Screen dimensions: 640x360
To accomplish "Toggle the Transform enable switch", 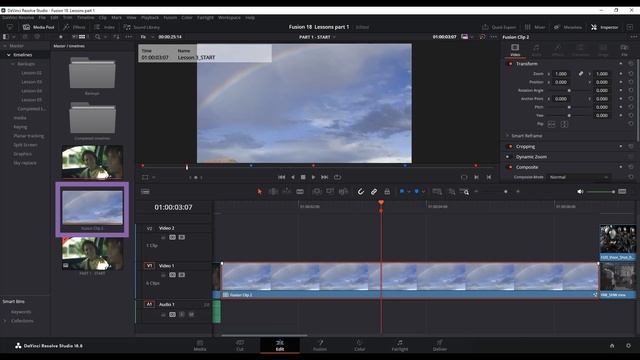I will (510, 64).
